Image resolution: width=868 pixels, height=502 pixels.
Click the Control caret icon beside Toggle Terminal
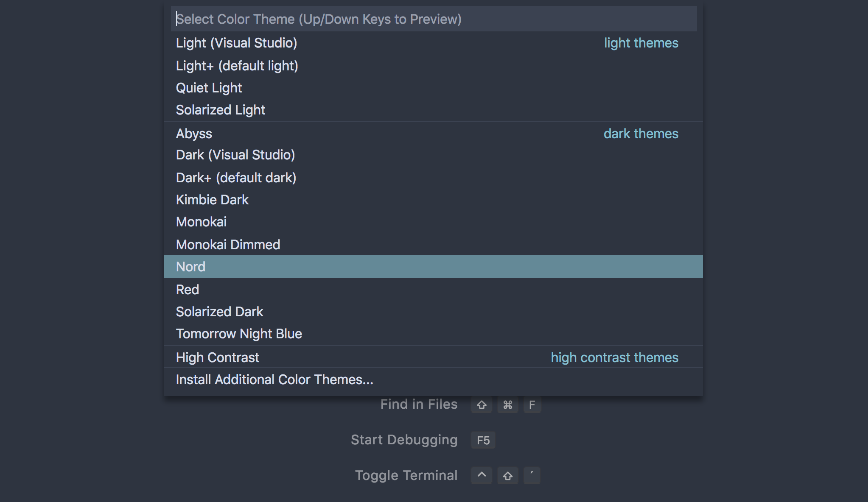pos(482,475)
